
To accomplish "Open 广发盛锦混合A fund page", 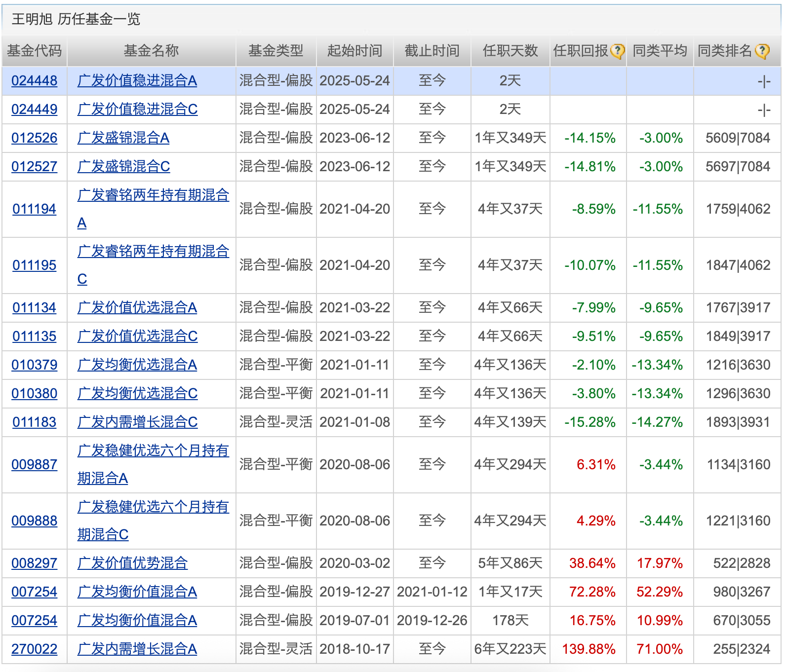I will (x=123, y=138).
